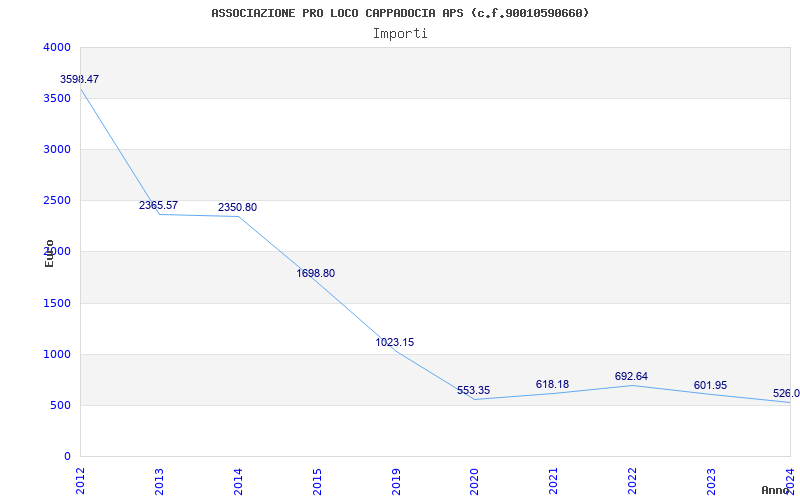Click the Importi subtitle

pyautogui.click(x=400, y=34)
